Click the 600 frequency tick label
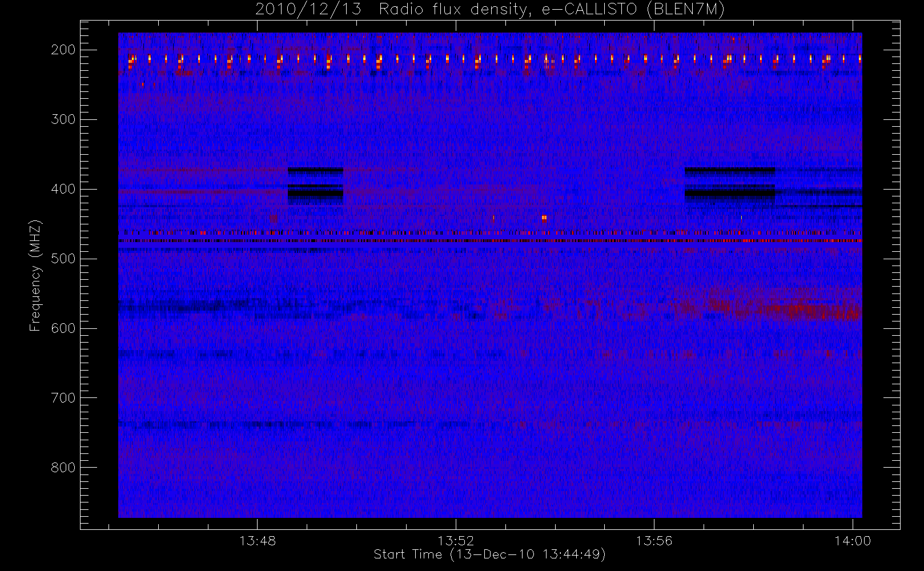 [63, 328]
